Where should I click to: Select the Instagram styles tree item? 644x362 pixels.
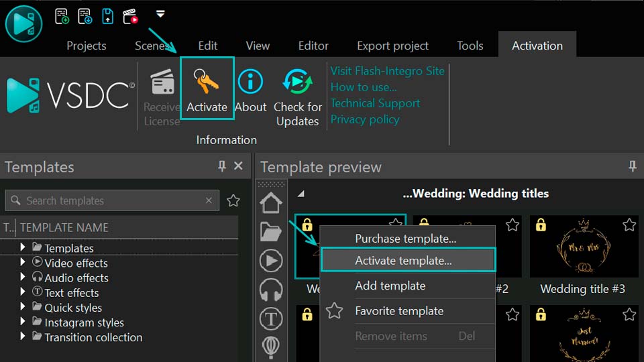click(x=85, y=322)
